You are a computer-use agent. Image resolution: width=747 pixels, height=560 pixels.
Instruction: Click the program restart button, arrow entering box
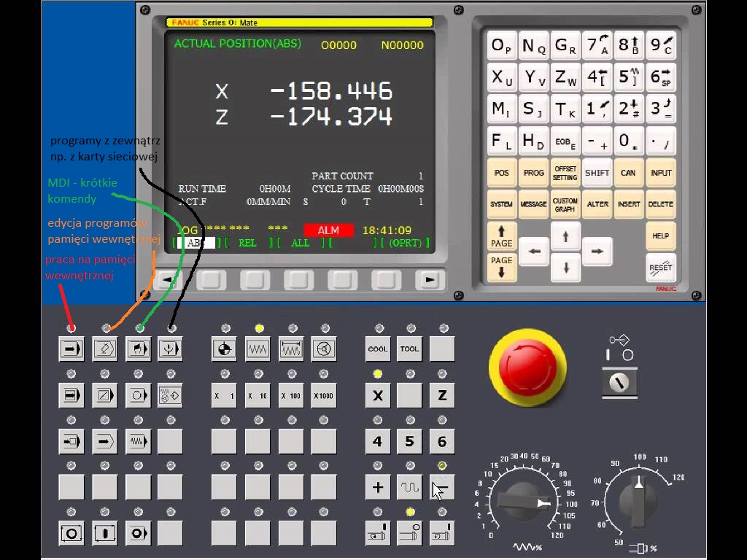(x=71, y=441)
